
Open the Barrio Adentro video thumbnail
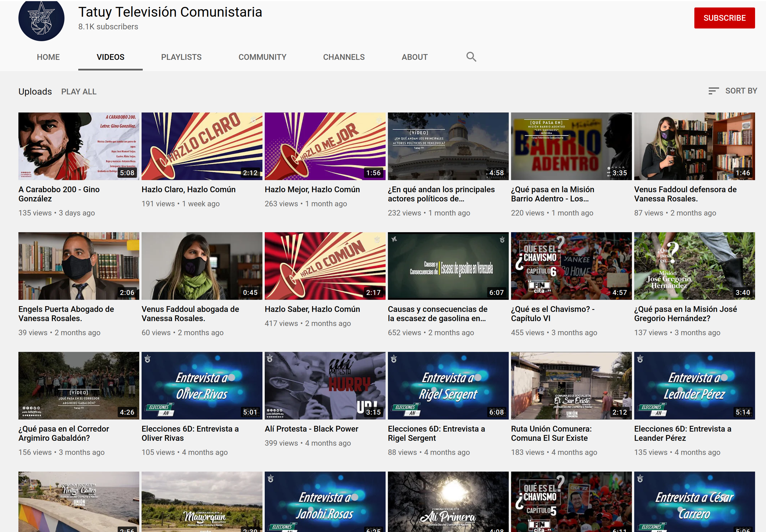(x=571, y=146)
